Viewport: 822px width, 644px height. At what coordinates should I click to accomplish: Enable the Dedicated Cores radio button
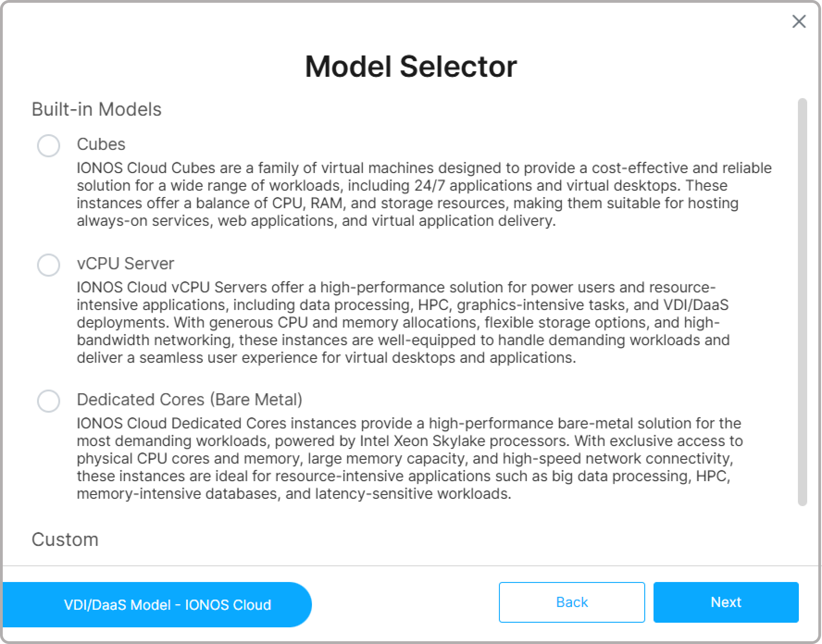click(49, 401)
